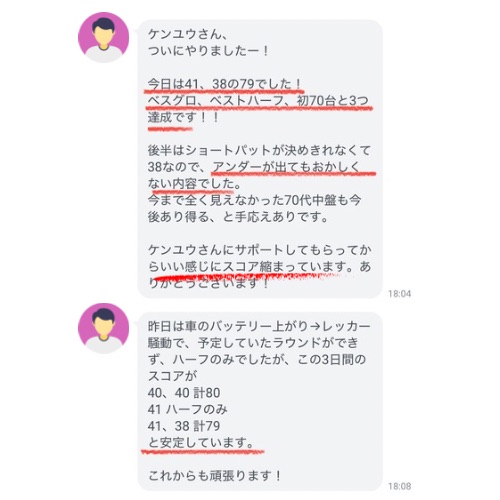
Task: Click the 18:08 timestamp
Action: pyautogui.click(x=399, y=486)
